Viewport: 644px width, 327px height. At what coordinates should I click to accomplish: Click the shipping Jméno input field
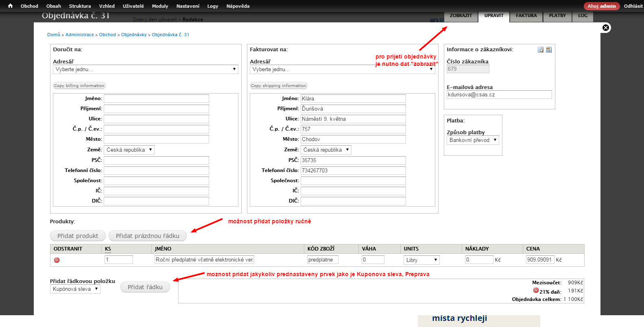156,98
